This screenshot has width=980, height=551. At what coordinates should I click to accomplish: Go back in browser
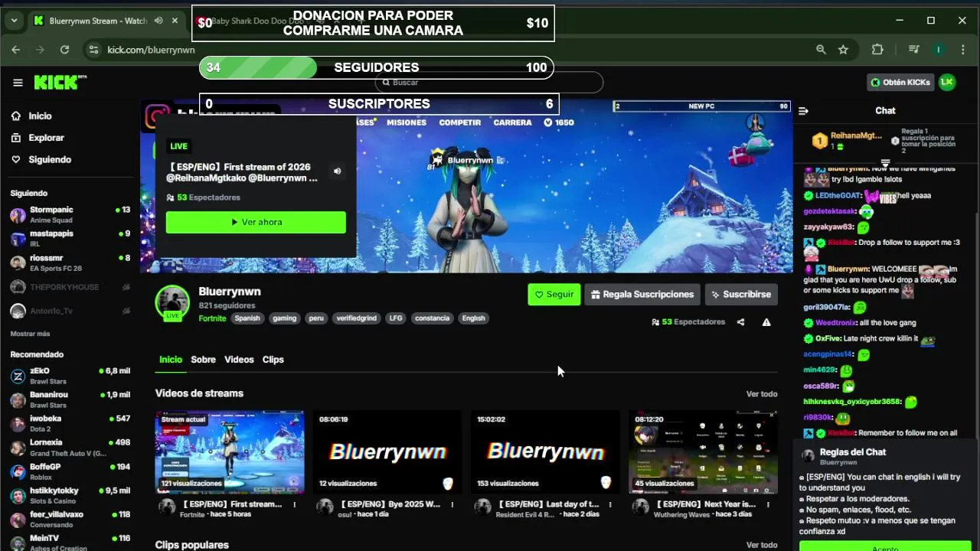(15, 50)
